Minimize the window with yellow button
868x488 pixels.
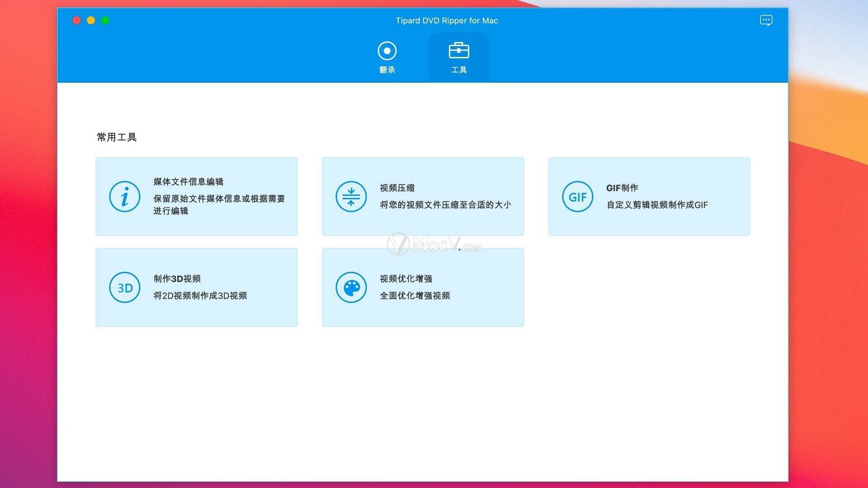(91, 20)
